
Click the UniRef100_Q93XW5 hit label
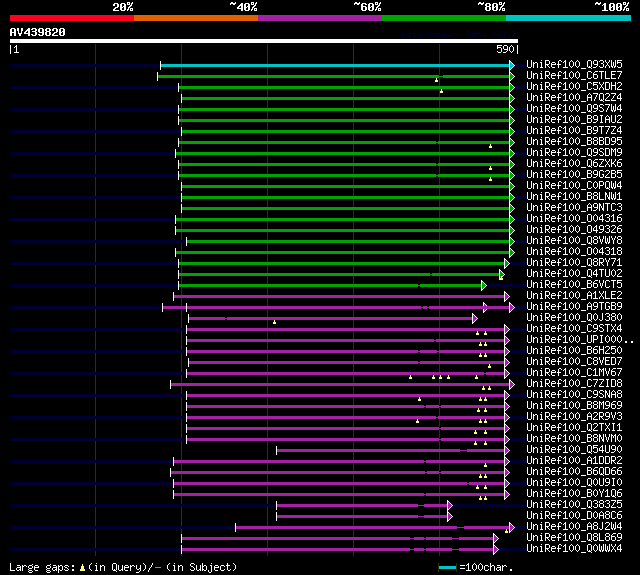coord(574,64)
